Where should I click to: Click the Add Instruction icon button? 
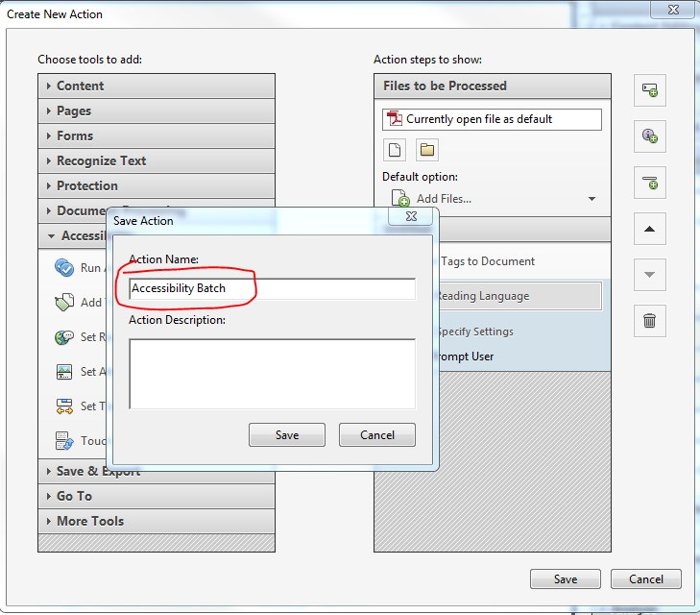pyautogui.click(x=649, y=136)
